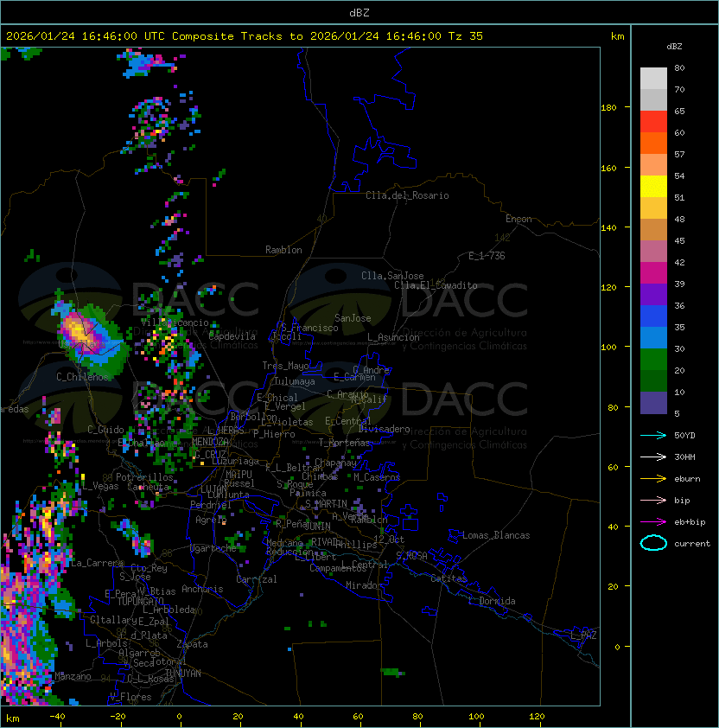Click the 'E_1-736' map label

pos(487,256)
